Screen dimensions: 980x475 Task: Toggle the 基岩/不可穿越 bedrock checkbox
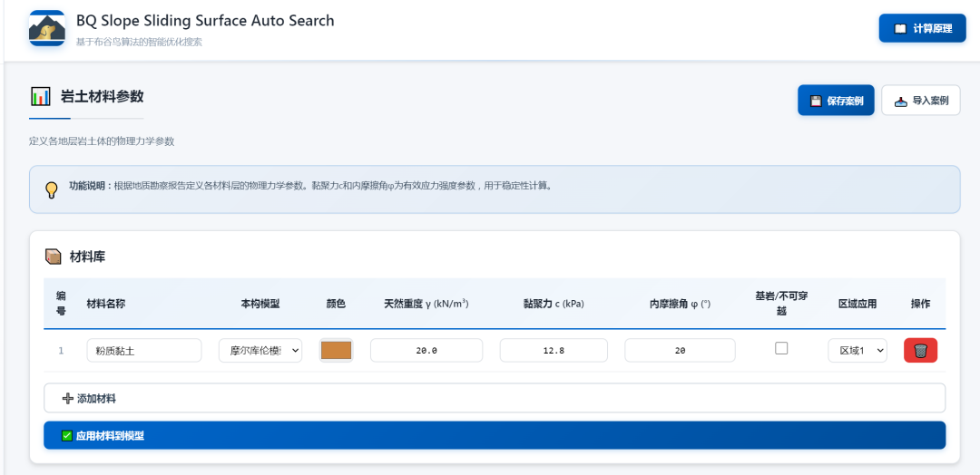coord(781,348)
